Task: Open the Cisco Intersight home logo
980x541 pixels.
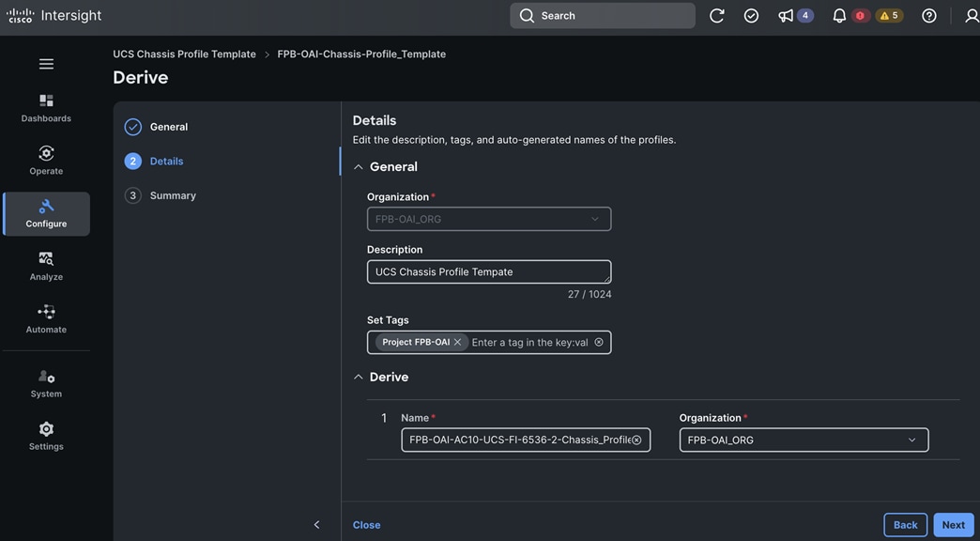Action: (54, 16)
